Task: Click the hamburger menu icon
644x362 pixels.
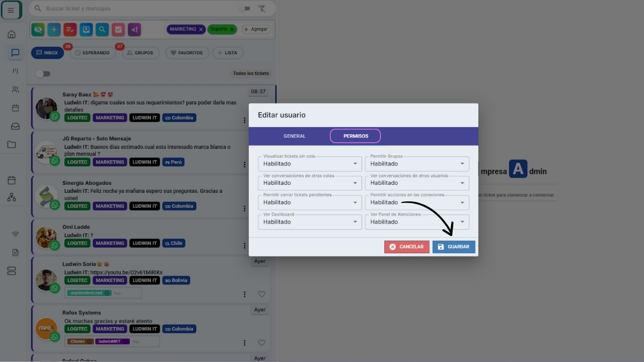Action: point(11,10)
